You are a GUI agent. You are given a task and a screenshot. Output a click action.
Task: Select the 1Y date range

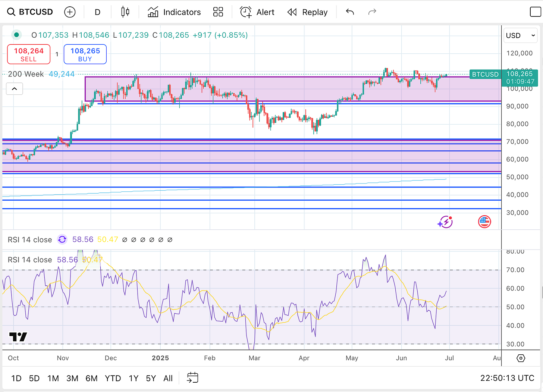tap(134, 378)
